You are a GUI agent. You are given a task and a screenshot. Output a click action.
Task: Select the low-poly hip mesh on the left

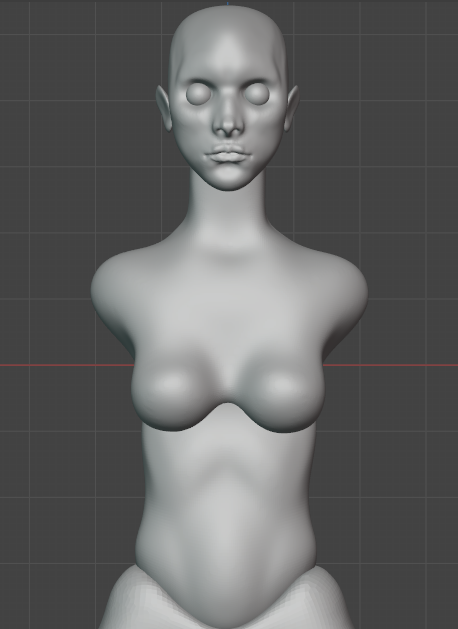(x=128, y=600)
